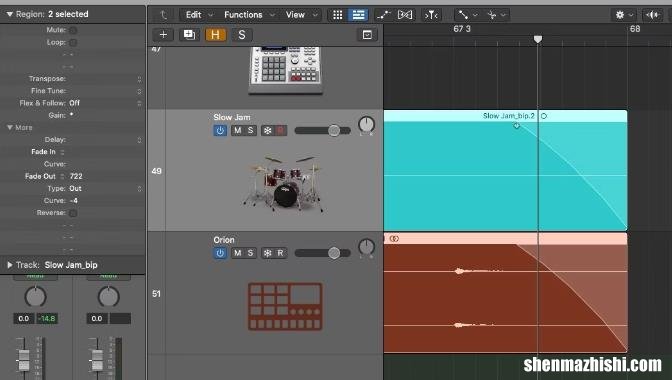
Task: Record-enable the Slow Jam track
Action: [x=280, y=130]
